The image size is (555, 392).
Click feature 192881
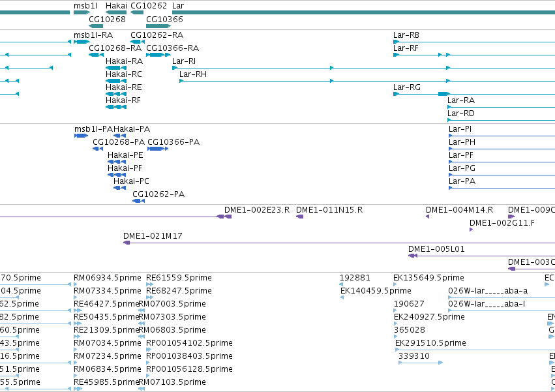click(355, 279)
